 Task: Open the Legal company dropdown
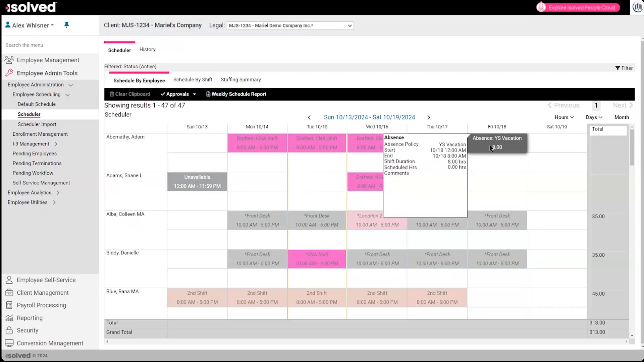pyautogui.click(x=290, y=25)
